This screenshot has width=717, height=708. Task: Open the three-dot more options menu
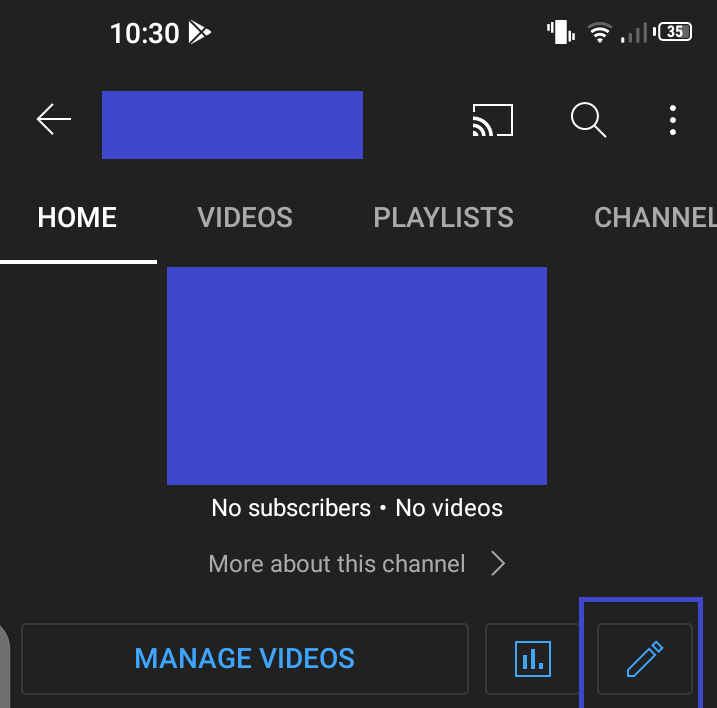[673, 120]
